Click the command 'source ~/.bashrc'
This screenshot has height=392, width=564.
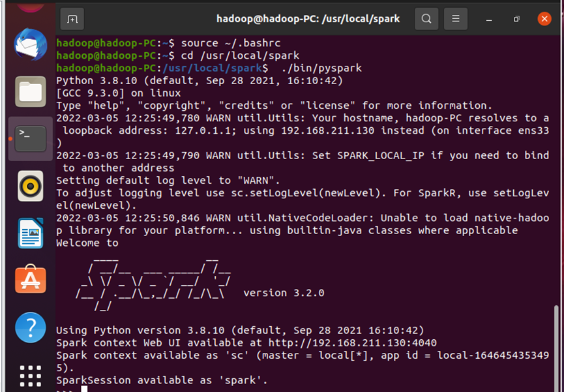point(231,43)
